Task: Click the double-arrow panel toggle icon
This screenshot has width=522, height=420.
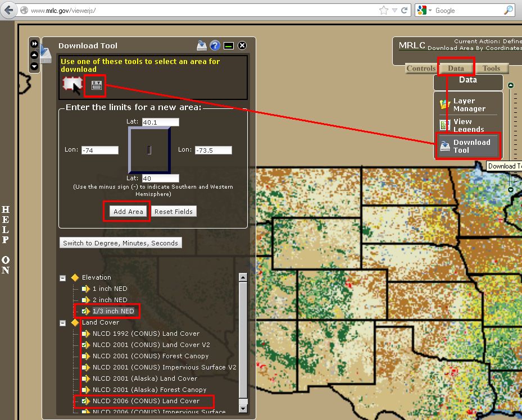Action: (x=34, y=43)
